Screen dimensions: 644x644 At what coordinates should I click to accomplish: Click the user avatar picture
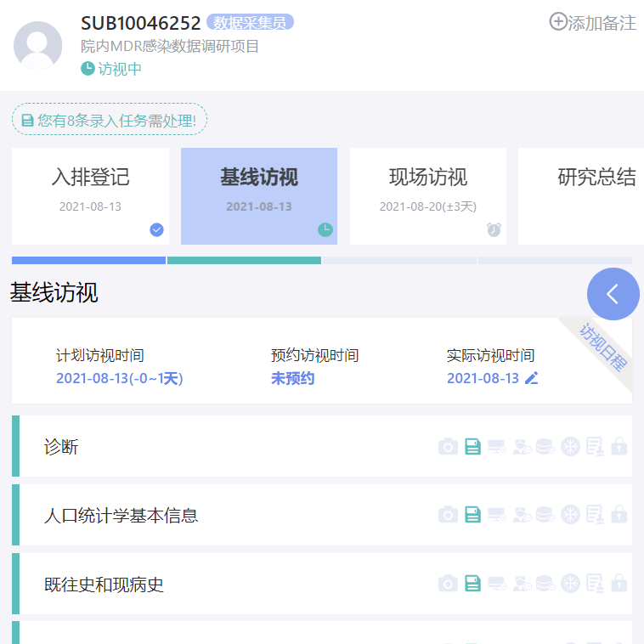37,45
